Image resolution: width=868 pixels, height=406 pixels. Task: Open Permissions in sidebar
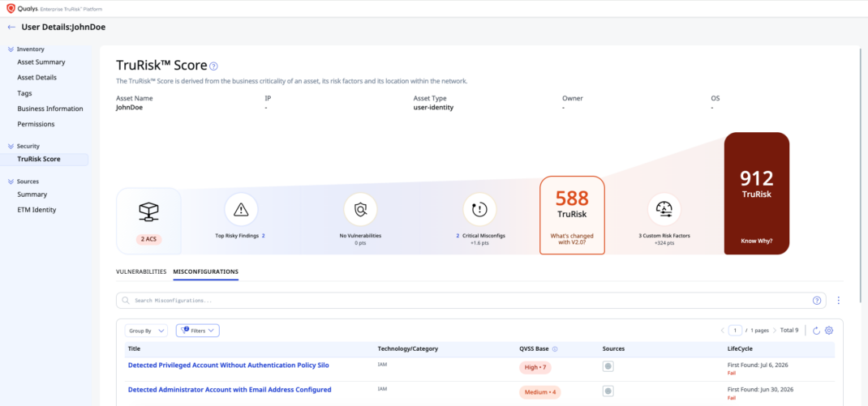(x=36, y=125)
